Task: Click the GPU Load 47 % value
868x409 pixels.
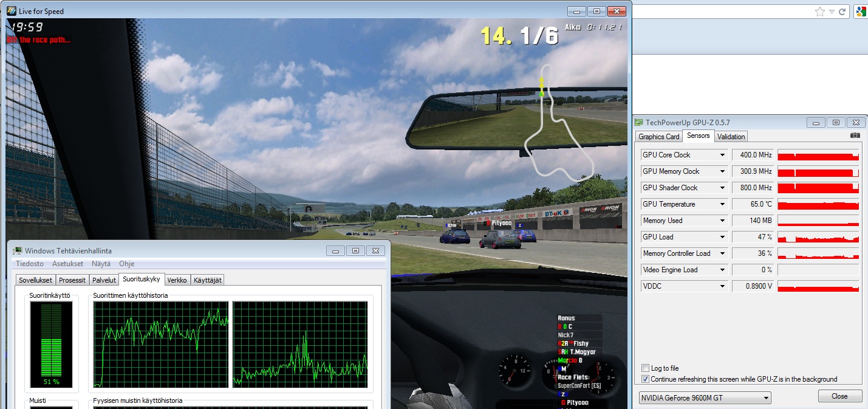Action: (754, 237)
